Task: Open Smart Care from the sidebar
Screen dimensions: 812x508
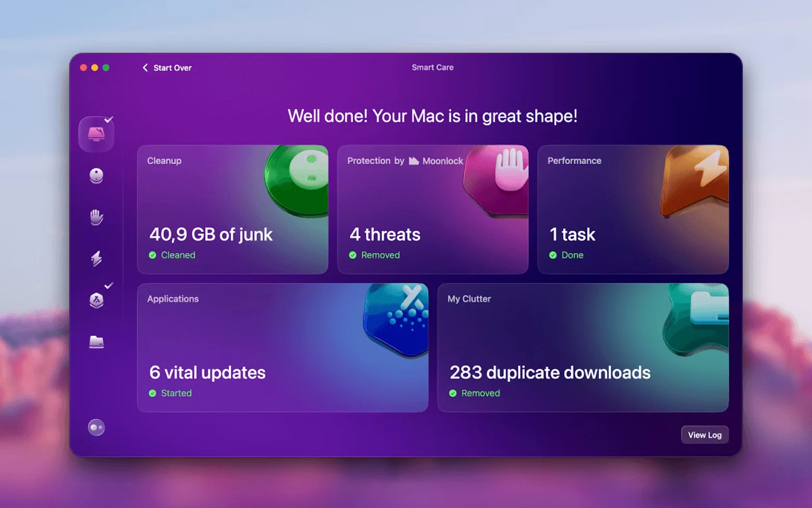Action: 96,134
